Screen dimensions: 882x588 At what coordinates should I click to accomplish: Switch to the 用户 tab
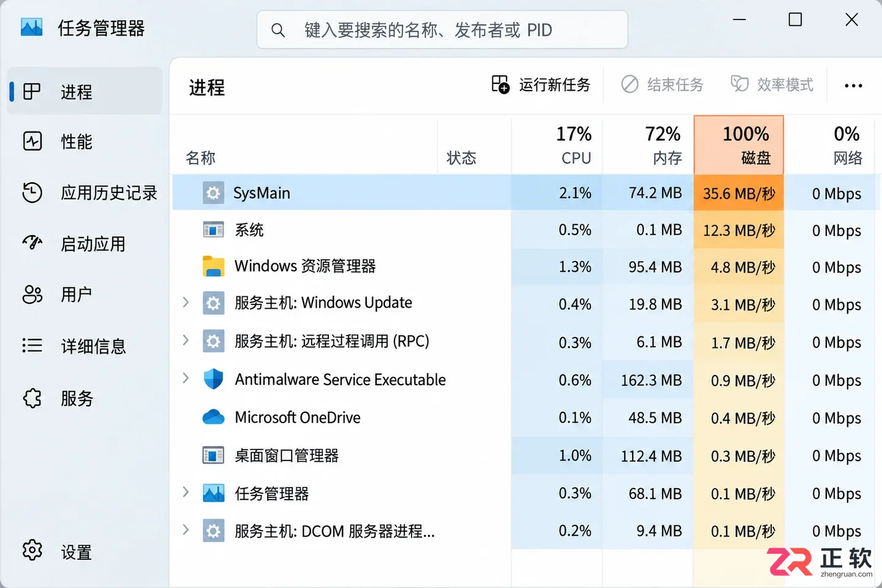[85, 295]
